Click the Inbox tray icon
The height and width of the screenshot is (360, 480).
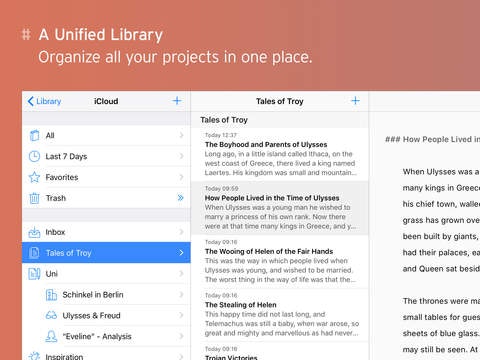[34, 232]
